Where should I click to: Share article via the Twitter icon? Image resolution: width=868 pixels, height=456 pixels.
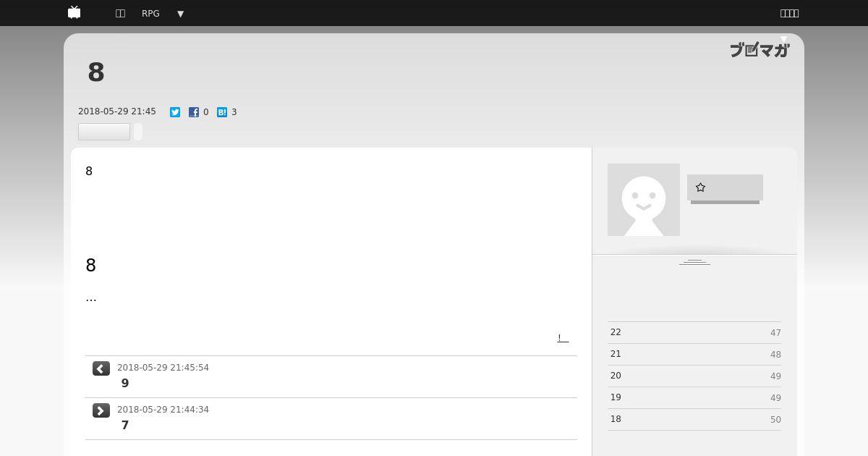[x=175, y=112]
